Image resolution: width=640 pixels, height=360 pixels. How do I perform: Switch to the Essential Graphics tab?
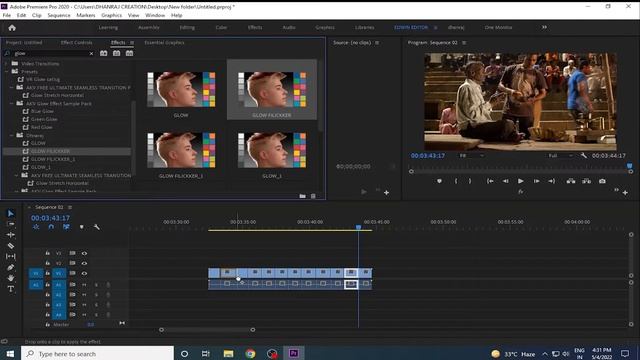(x=164, y=42)
